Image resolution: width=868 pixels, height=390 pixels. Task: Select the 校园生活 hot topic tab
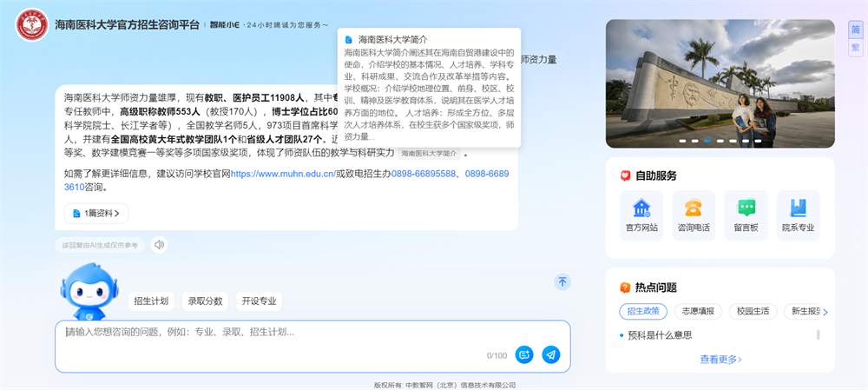click(x=753, y=311)
